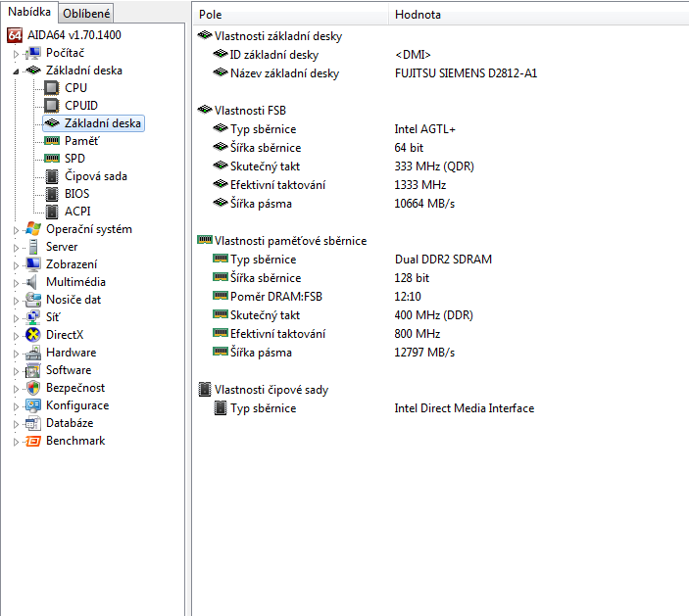Expand the Počítač tree node
The width and height of the screenshot is (689, 616).
[x=17, y=53]
